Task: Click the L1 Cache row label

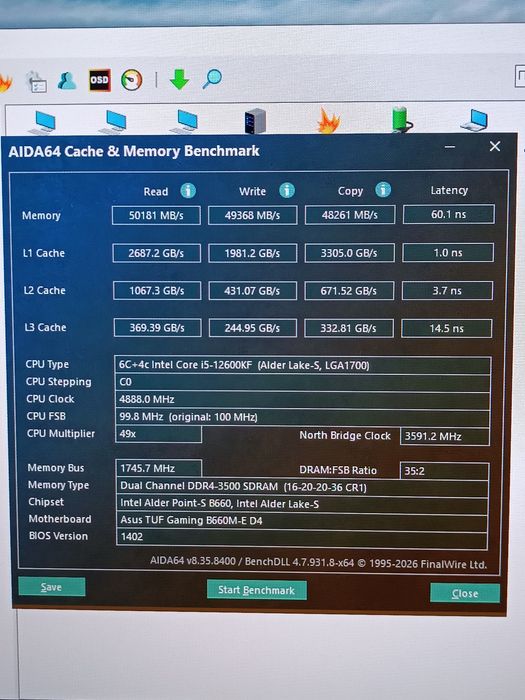Action: (x=44, y=253)
